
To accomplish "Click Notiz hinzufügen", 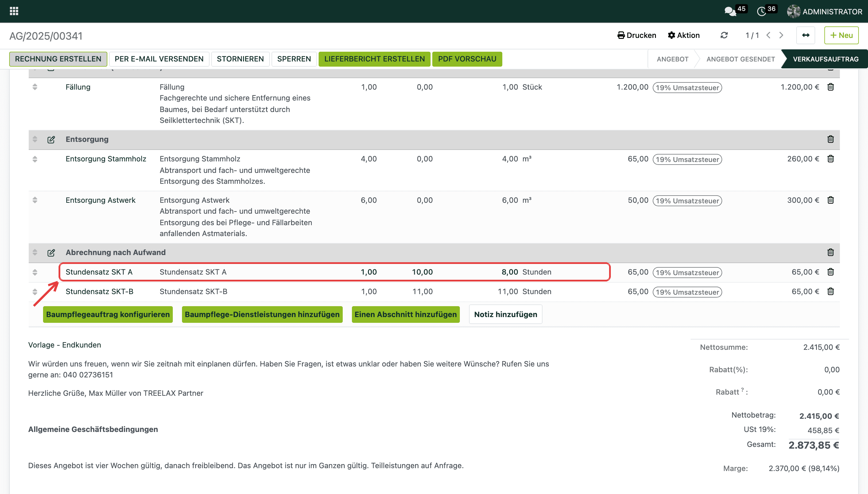I will point(505,314).
